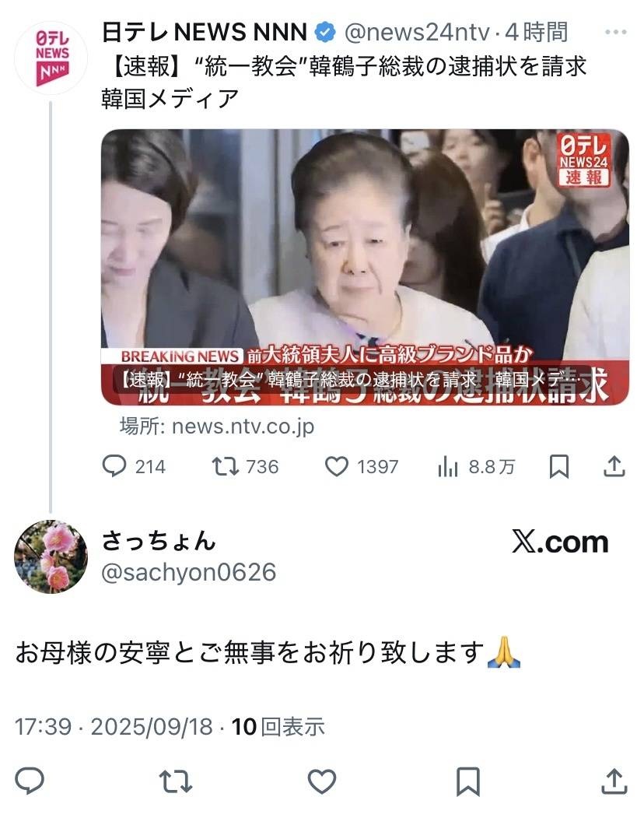The image size is (644, 825).
Task: Reply to さっちょん's tweet
Action: pyautogui.click(x=30, y=781)
